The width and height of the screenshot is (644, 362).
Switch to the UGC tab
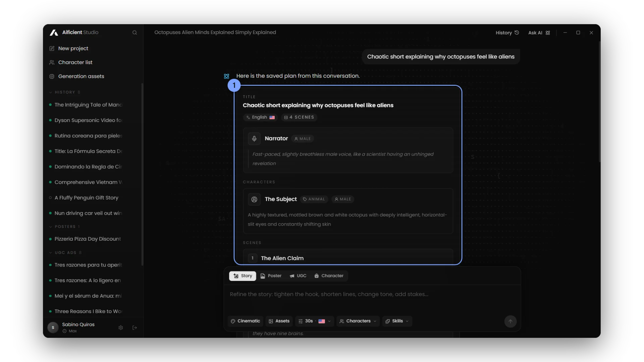(x=298, y=276)
